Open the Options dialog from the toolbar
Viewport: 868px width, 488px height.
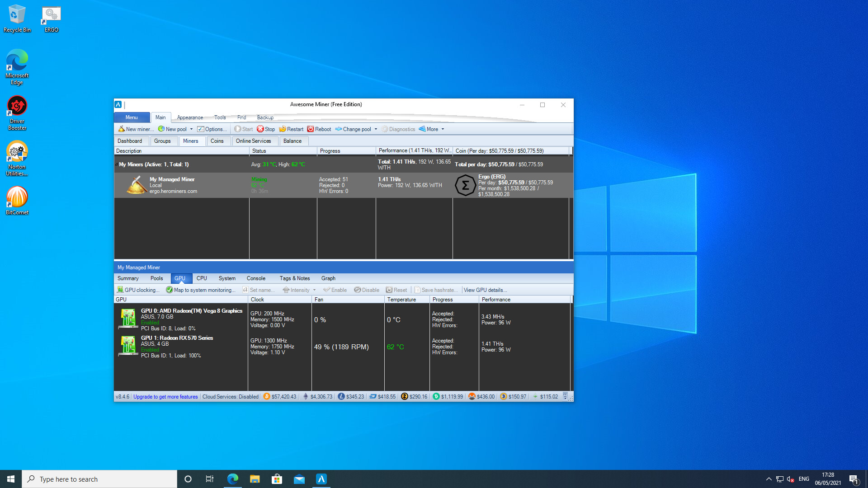click(x=212, y=129)
